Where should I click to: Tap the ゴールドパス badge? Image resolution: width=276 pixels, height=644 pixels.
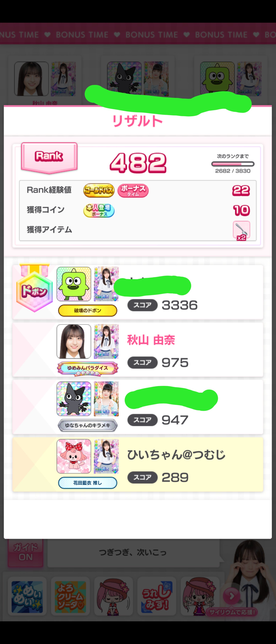[99, 191]
